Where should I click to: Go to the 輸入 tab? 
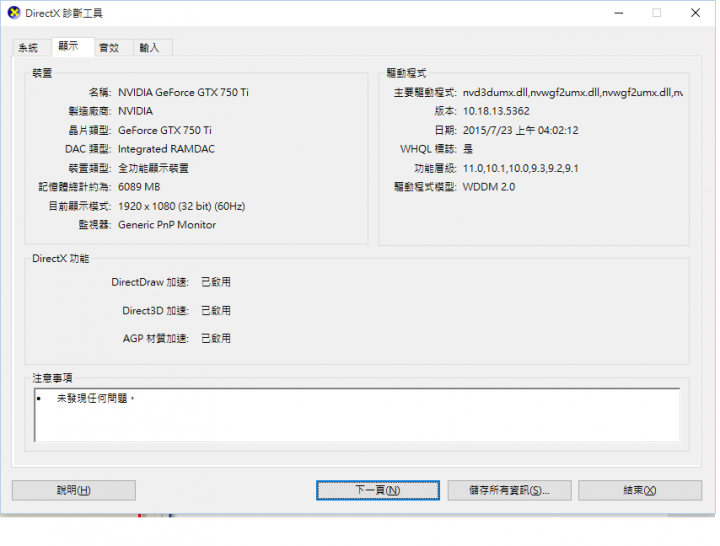click(x=153, y=47)
